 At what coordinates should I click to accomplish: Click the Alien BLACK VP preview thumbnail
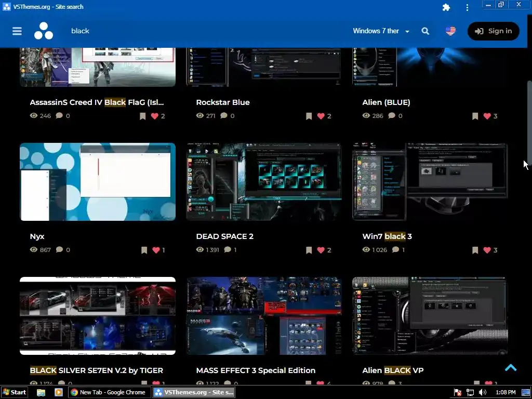(430, 316)
